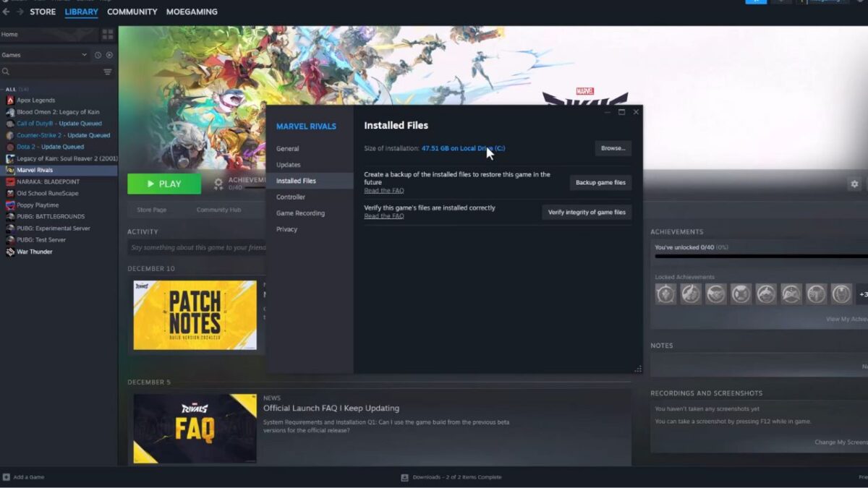
Task: Click the Apex Legends game icon
Action: click(10, 100)
